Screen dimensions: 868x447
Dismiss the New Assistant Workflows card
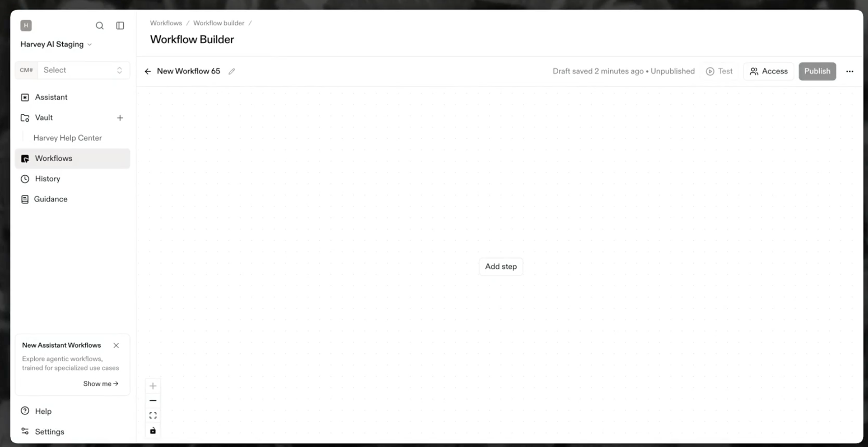116,345
